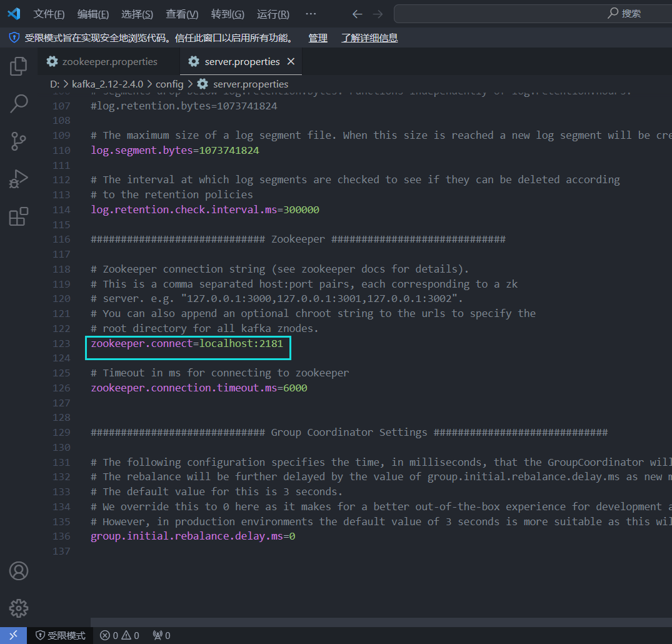Click the 了解详细信息 link
This screenshot has width=672, height=644.
369,38
